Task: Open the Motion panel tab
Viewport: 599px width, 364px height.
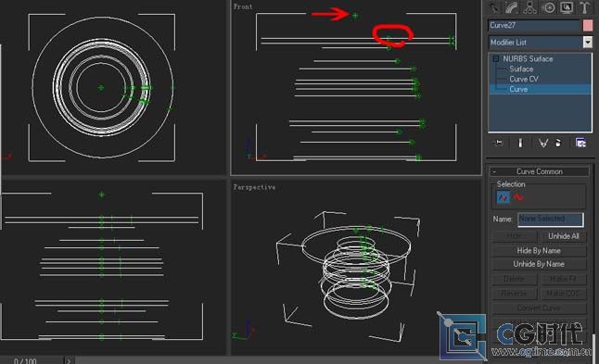Action: pyautogui.click(x=549, y=7)
